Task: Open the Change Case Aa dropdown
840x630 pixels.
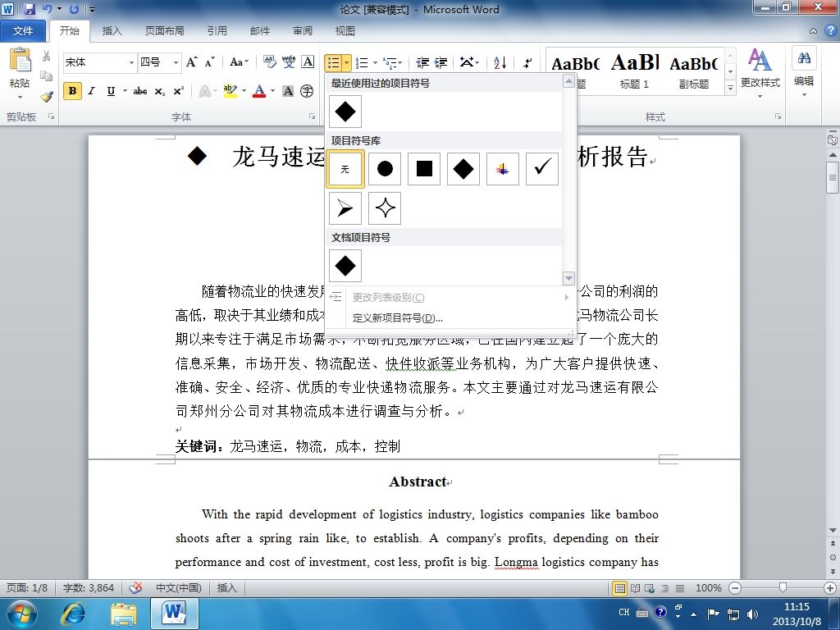Action: (x=239, y=62)
